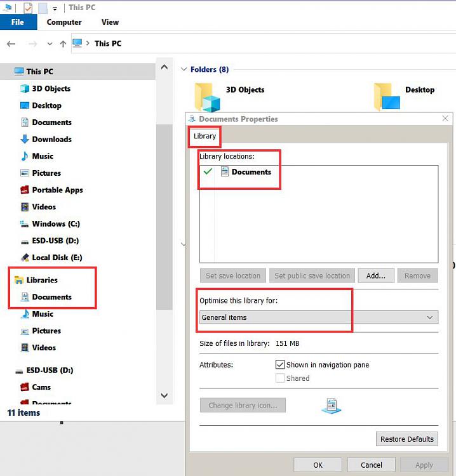Screen dimensions: 456x476
Task: Click the Music library icon under Libraries
Action: pyautogui.click(x=25, y=314)
